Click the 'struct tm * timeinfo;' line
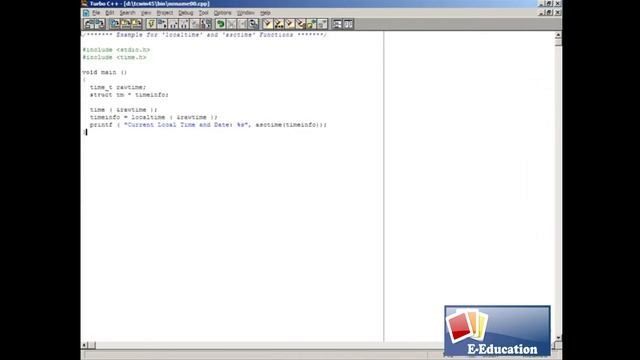The width and height of the screenshot is (640, 360). pos(129,95)
